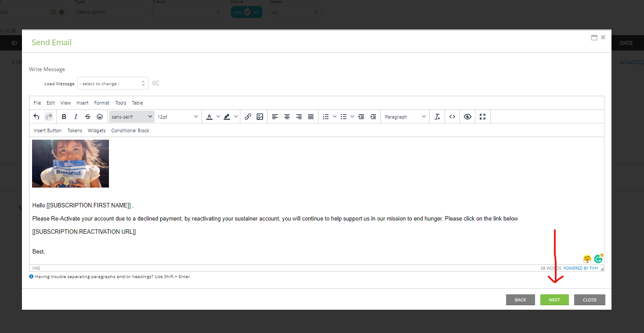Expand the text color picker arrow
This screenshot has height=333, width=644.
[218, 117]
